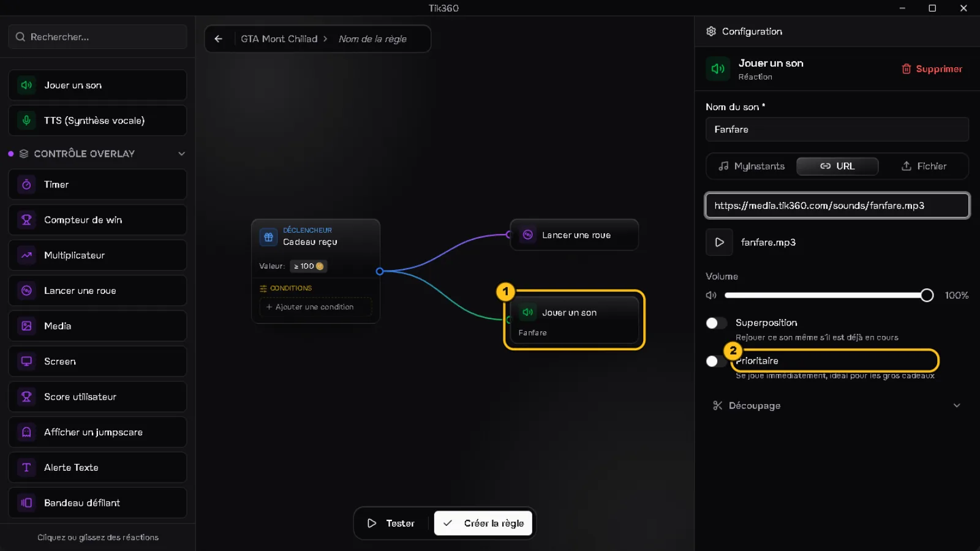Click the ghost icon of Afficher un jumpscare
980x551 pixels.
26,432
